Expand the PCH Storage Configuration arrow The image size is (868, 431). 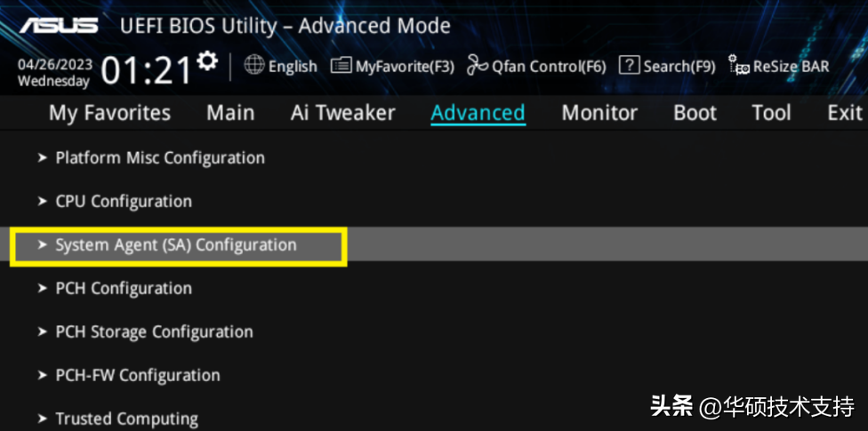tap(42, 332)
